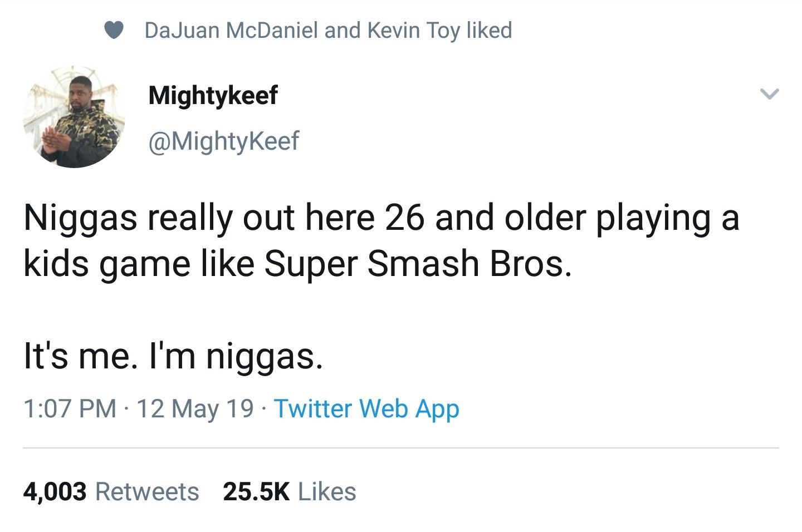Screen dimensions: 802x532
Task: Open Mightykeef's profile picture
Action: tap(74, 117)
